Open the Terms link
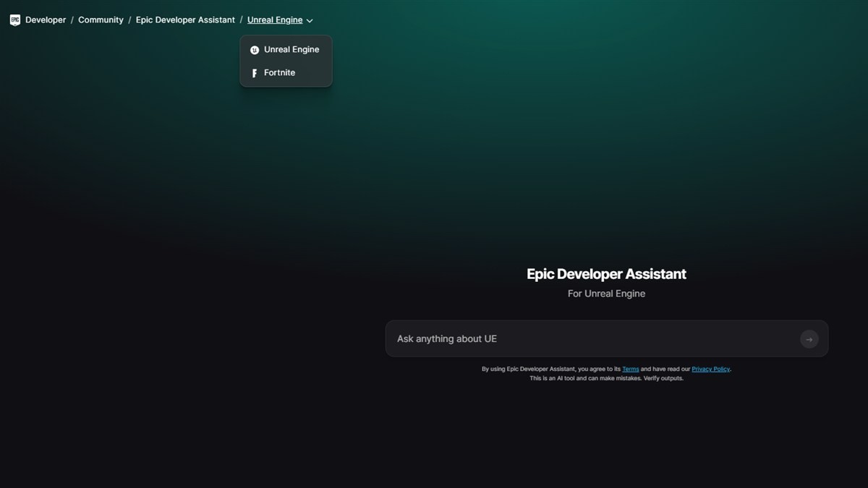Viewport: 868px width, 488px height. tap(631, 369)
